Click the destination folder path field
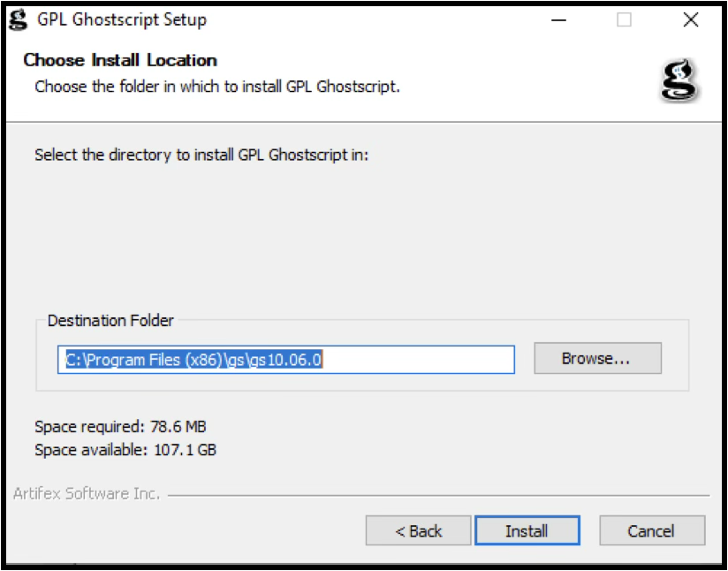This screenshot has width=728, height=571. (x=285, y=360)
